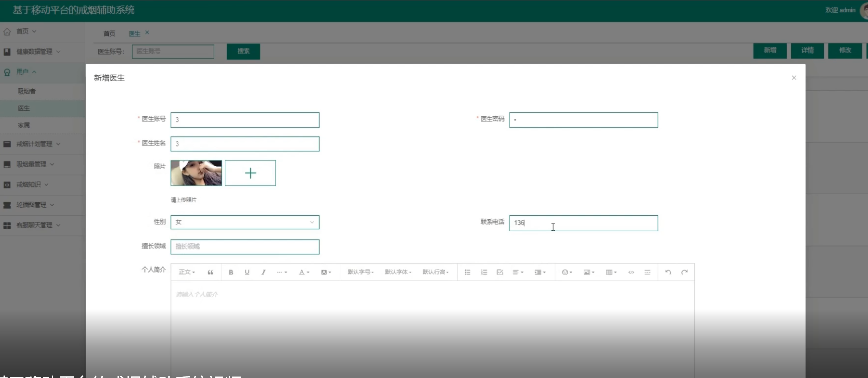This screenshot has height=378, width=868.
Task: Insert a divider line in editor
Action: 647,273
